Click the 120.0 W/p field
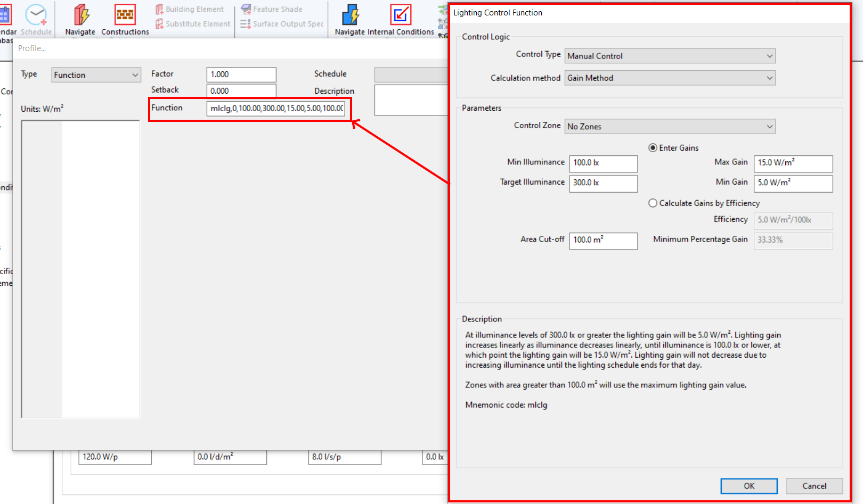863x504 pixels. pos(115,457)
